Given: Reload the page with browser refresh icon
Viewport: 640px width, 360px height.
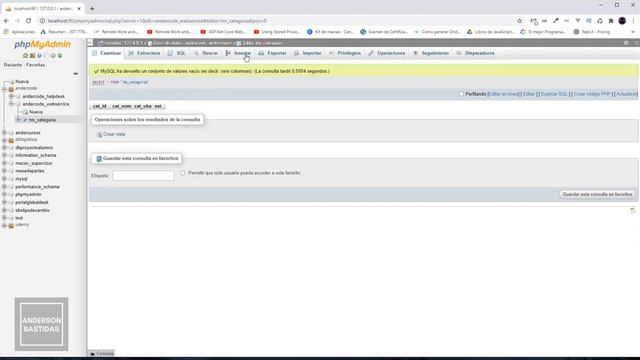Looking at the screenshot, I should (29, 21).
